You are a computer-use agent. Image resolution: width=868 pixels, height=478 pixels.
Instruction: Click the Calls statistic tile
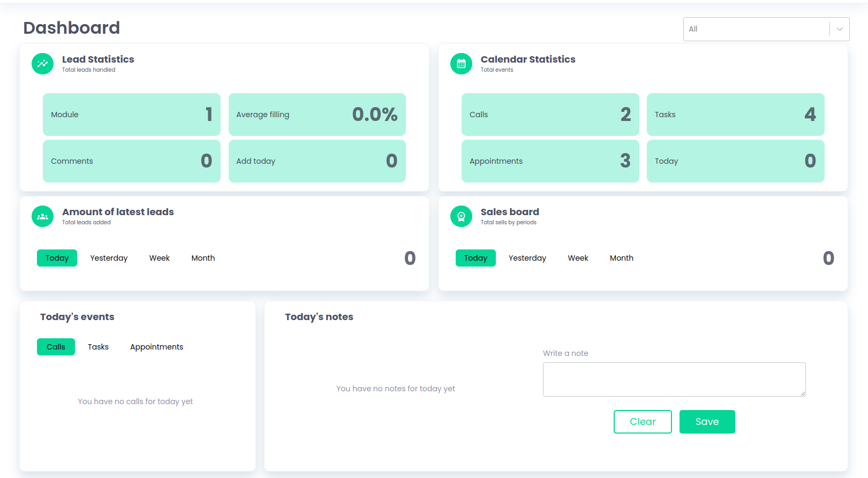coord(550,115)
